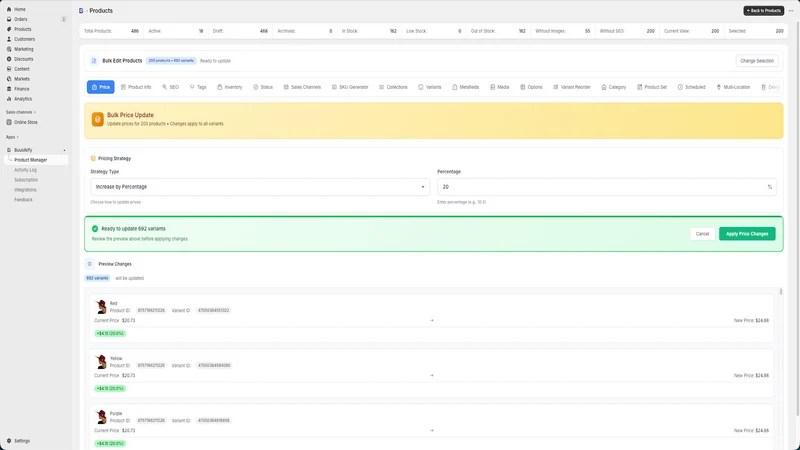This screenshot has height=450, width=800.
Task: Click the Purple variant product thumbnail
Action: pos(101,417)
